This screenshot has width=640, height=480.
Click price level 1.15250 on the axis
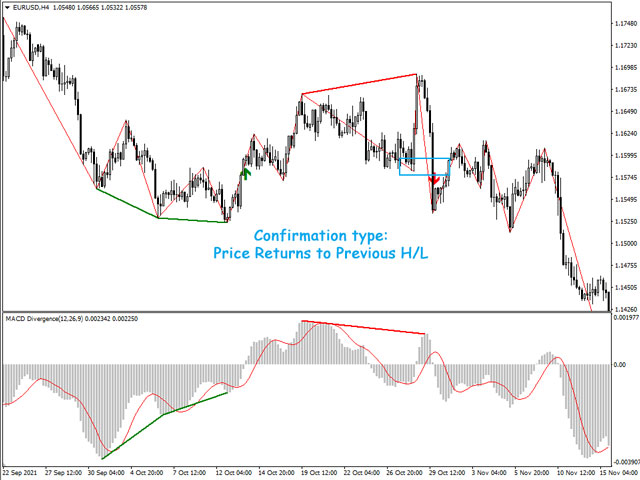click(x=626, y=222)
